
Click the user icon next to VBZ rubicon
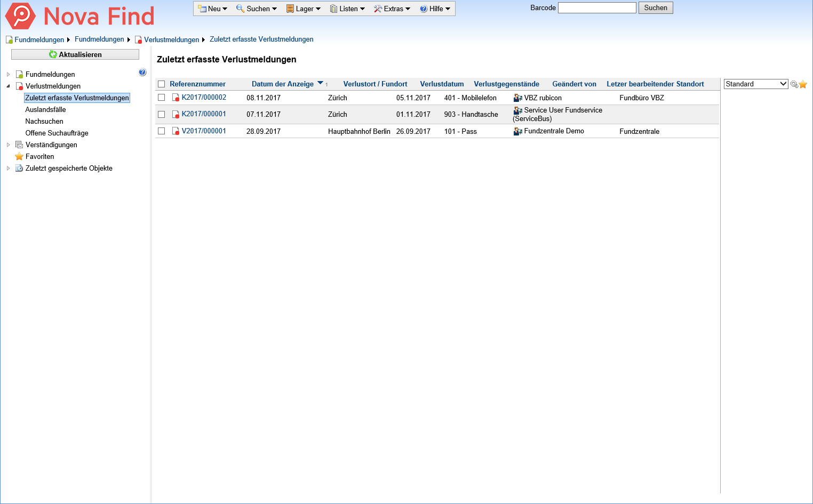coord(517,98)
